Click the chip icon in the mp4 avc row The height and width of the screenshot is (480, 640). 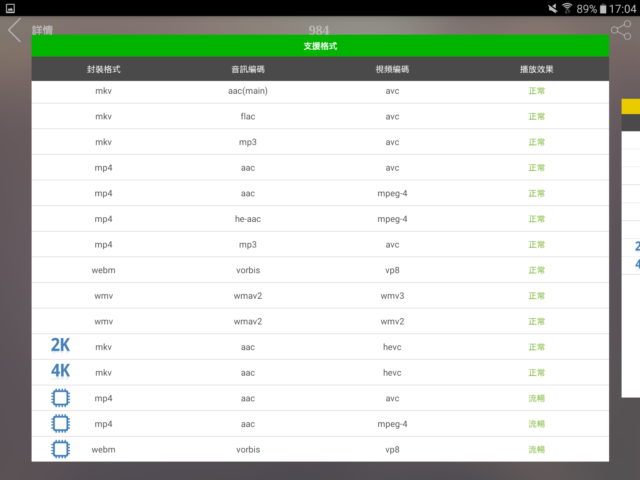pos(60,398)
